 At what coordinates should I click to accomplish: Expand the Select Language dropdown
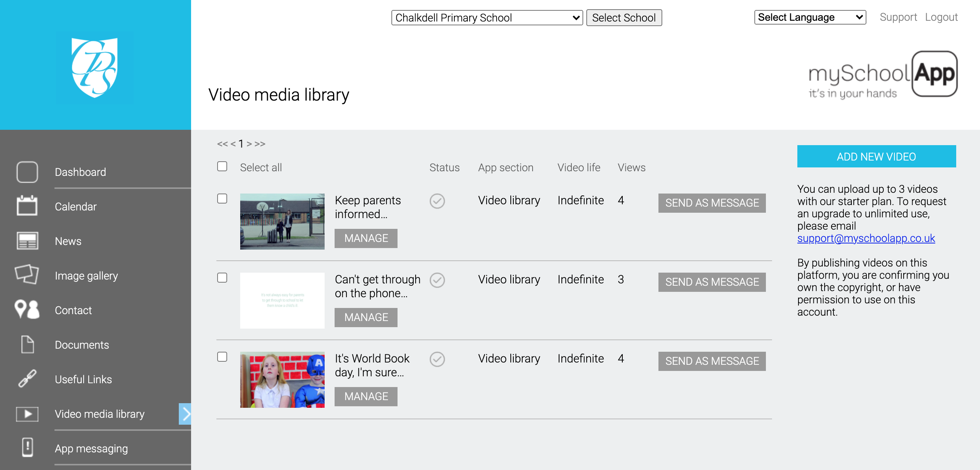point(810,17)
